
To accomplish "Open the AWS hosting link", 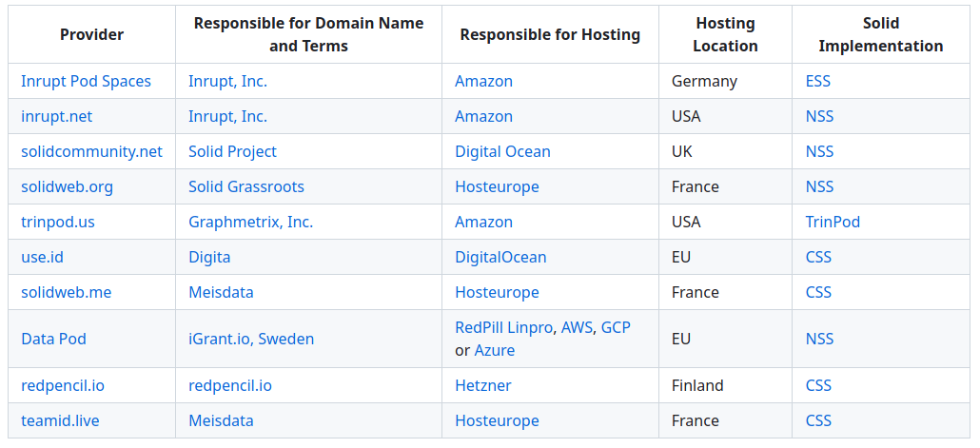I will click(x=577, y=327).
